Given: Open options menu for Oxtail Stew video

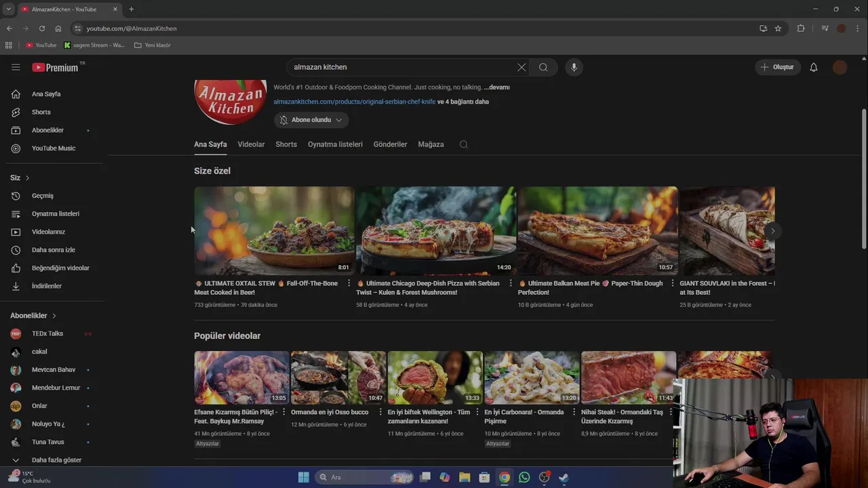Looking at the screenshot, I should click(x=349, y=283).
